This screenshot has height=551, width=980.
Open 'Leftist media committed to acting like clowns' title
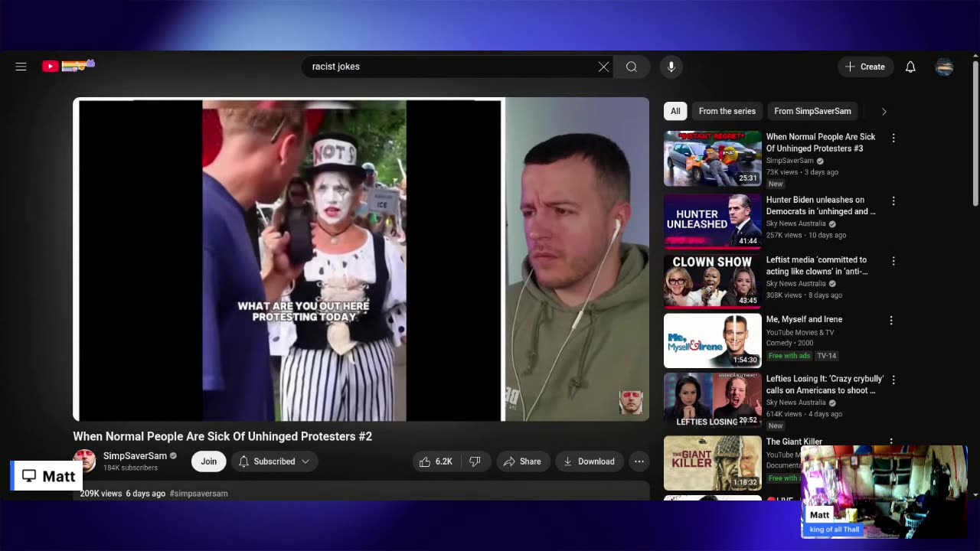click(x=817, y=266)
